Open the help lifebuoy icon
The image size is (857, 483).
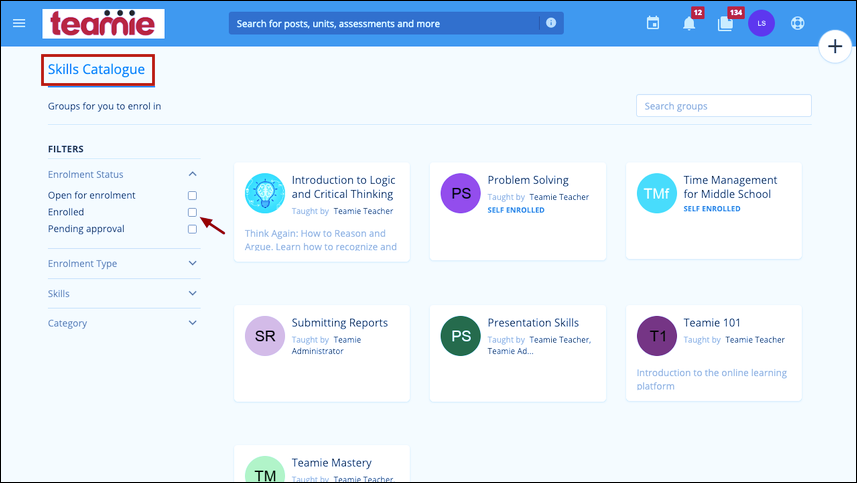click(797, 23)
